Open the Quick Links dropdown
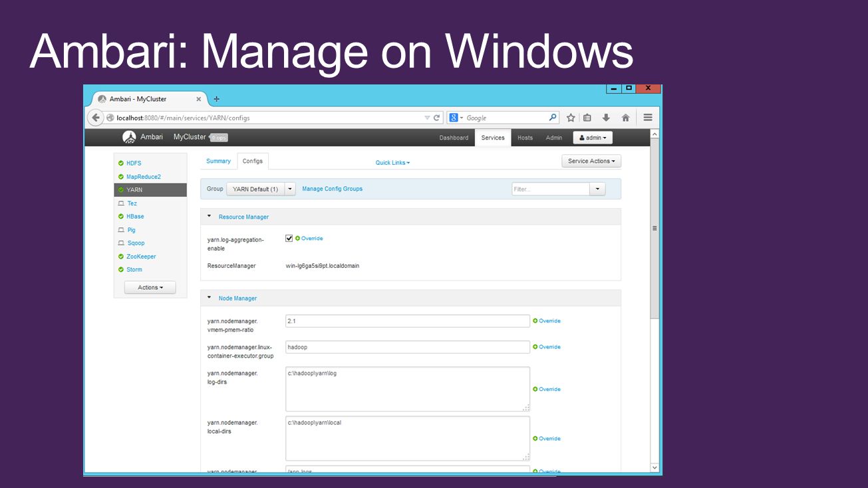This screenshot has width=868, height=488. pos(392,163)
